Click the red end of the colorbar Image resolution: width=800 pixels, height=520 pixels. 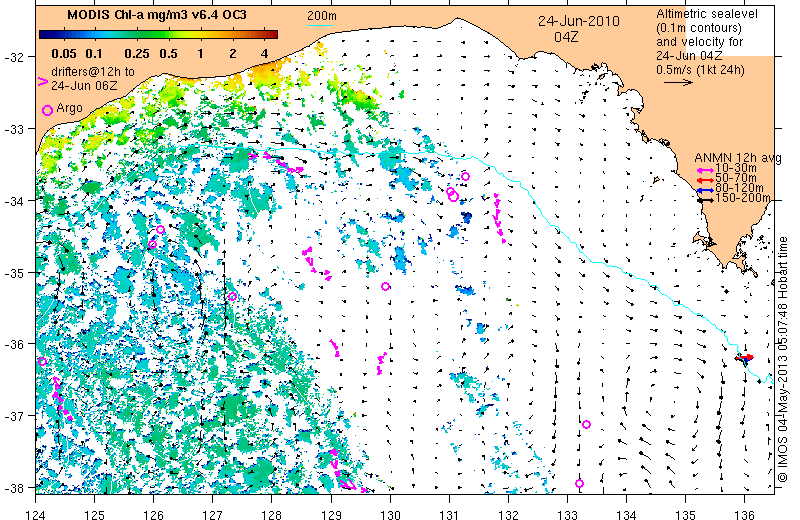point(272,35)
